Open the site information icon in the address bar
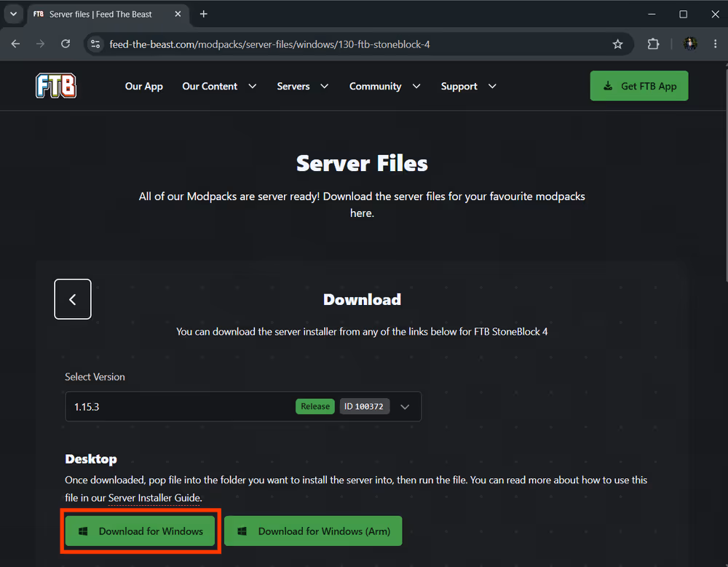This screenshot has height=567, width=728. point(95,44)
